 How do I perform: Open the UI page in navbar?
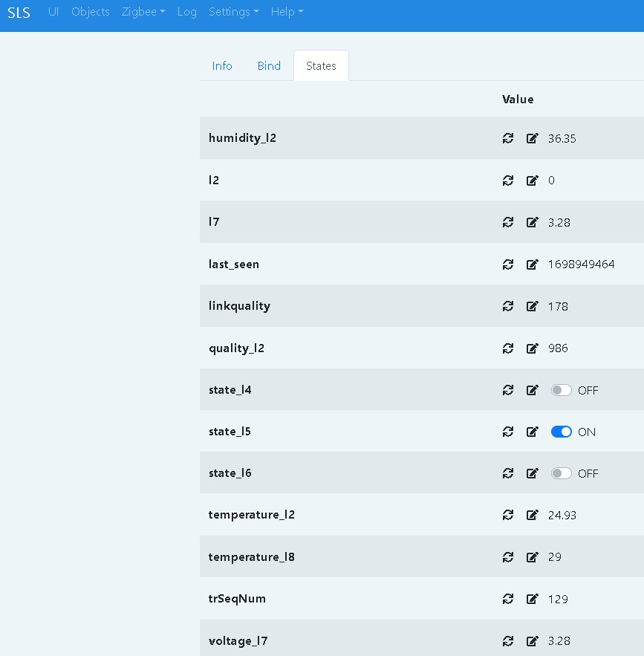tap(53, 12)
